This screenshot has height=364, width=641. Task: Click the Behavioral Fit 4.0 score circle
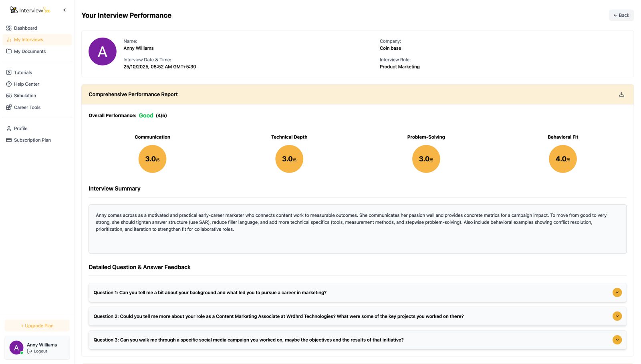(x=562, y=159)
